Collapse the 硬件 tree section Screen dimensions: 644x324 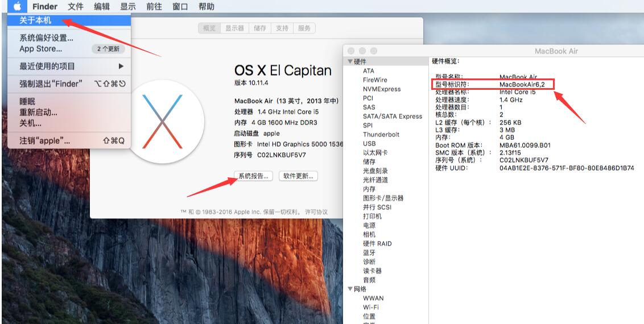coord(350,62)
